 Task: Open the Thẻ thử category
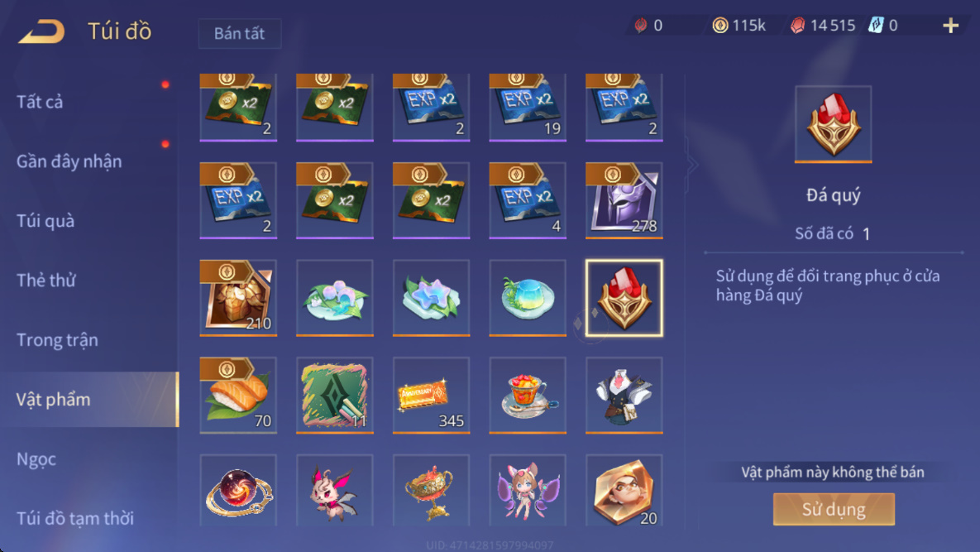pos(45,280)
